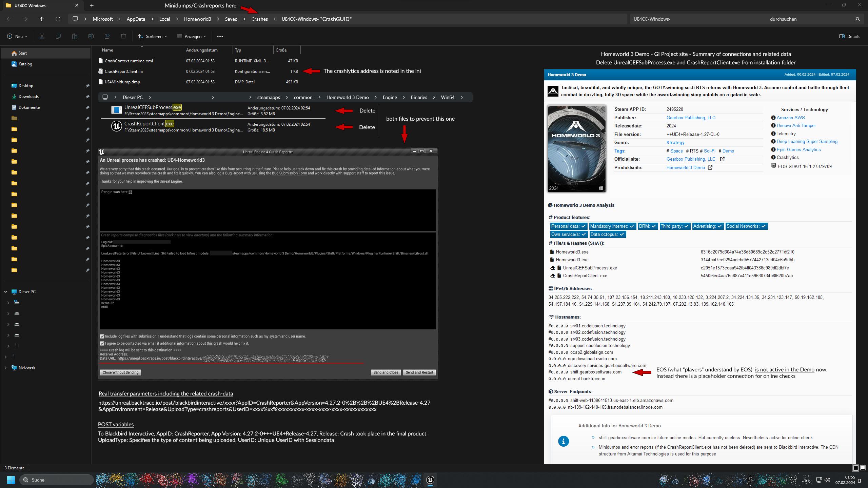The height and width of the screenshot is (488, 868).
Task: Click Send and Restart button
Action: (x=419, y=372)
